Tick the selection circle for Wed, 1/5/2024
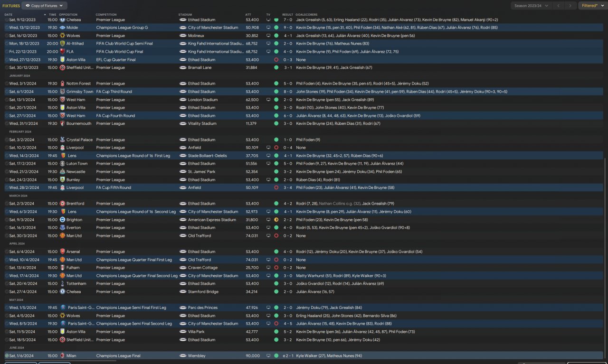The width and height of the screenshot is (608, 364). coord(7,308)
